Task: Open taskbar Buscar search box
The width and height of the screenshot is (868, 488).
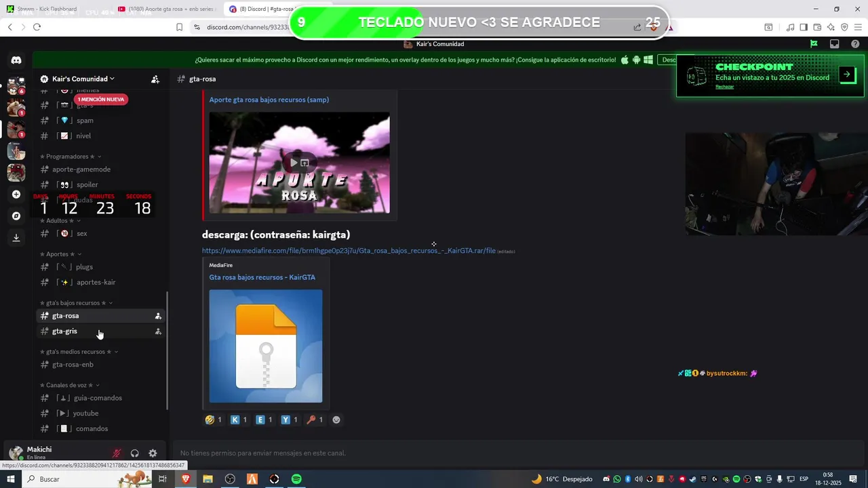Action: (x=85, y=479)
